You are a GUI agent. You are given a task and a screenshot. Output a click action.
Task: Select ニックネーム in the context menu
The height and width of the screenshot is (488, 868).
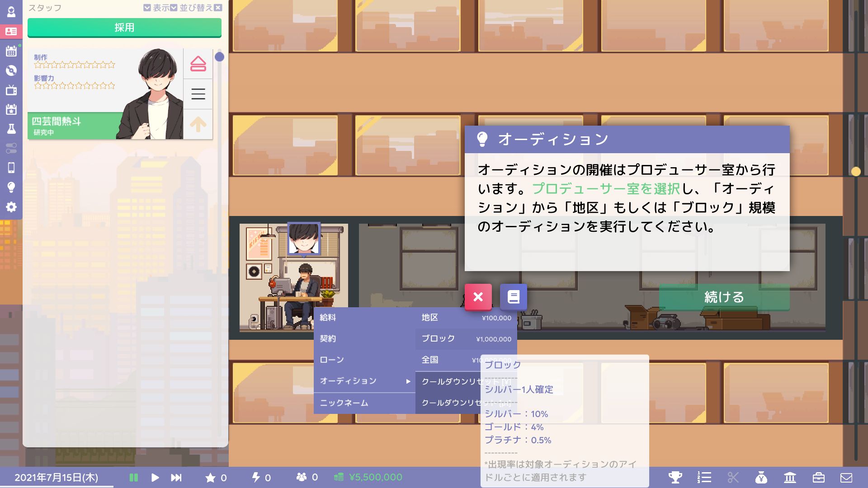[x=364, y=403]
